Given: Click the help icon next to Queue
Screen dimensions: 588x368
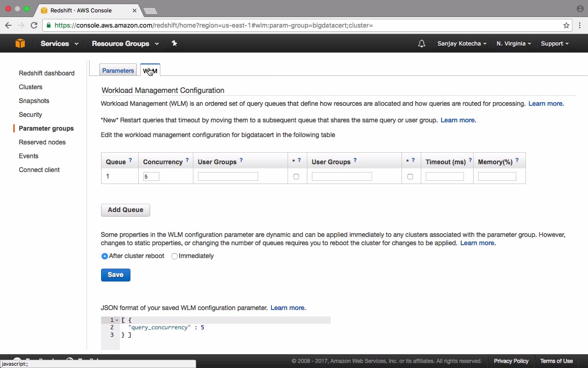Looking at the screenshot, I should 130,160.
